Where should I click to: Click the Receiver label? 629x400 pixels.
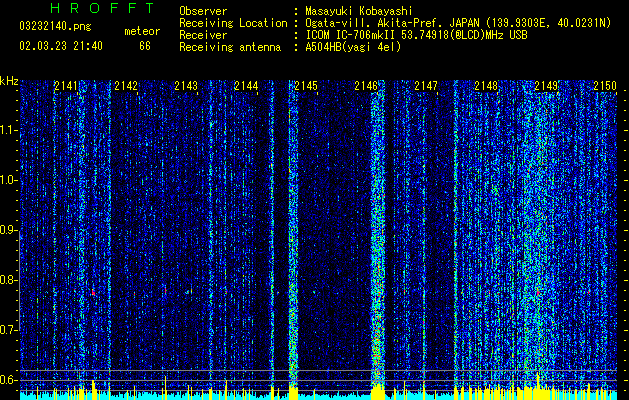[x=203, y=35]
